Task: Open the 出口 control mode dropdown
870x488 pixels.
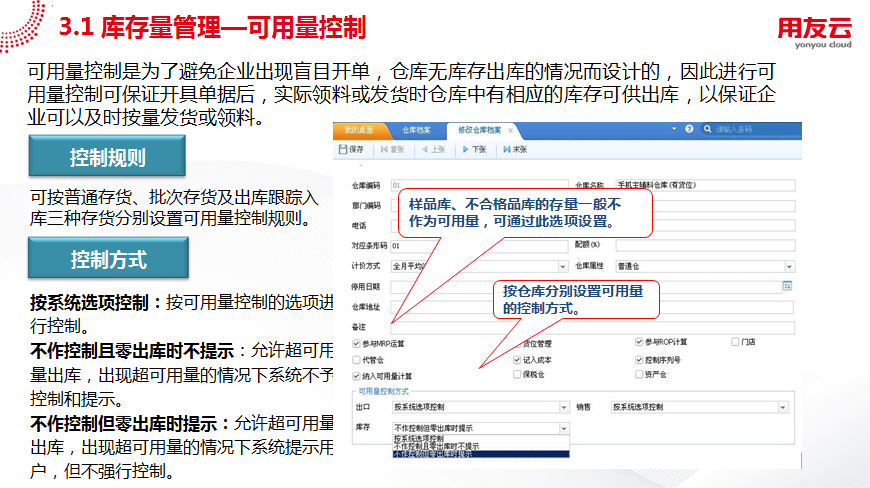Action: coord(564,407)
